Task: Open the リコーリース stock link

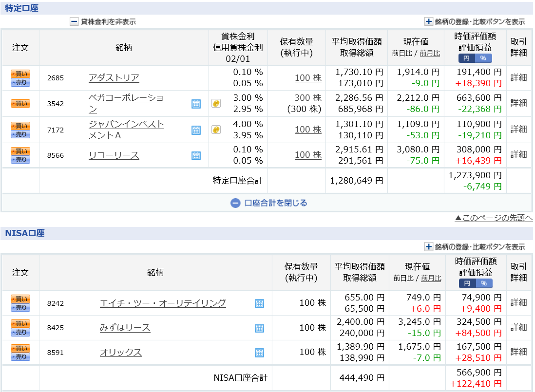Action: pos(114,155)
